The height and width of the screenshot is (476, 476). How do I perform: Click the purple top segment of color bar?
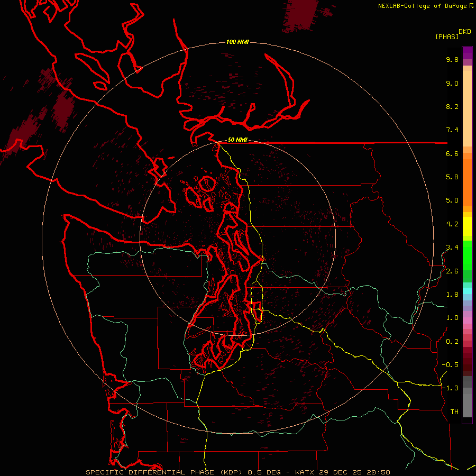pos(467,53)
